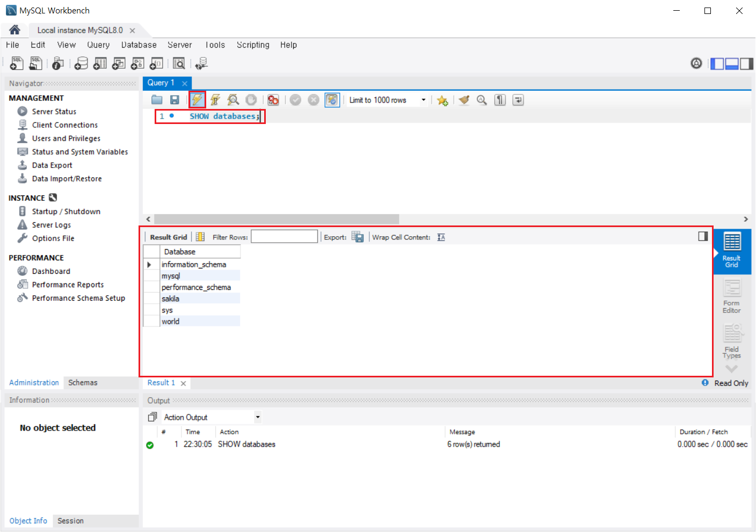Open the Scripting menu

point(253,45)
